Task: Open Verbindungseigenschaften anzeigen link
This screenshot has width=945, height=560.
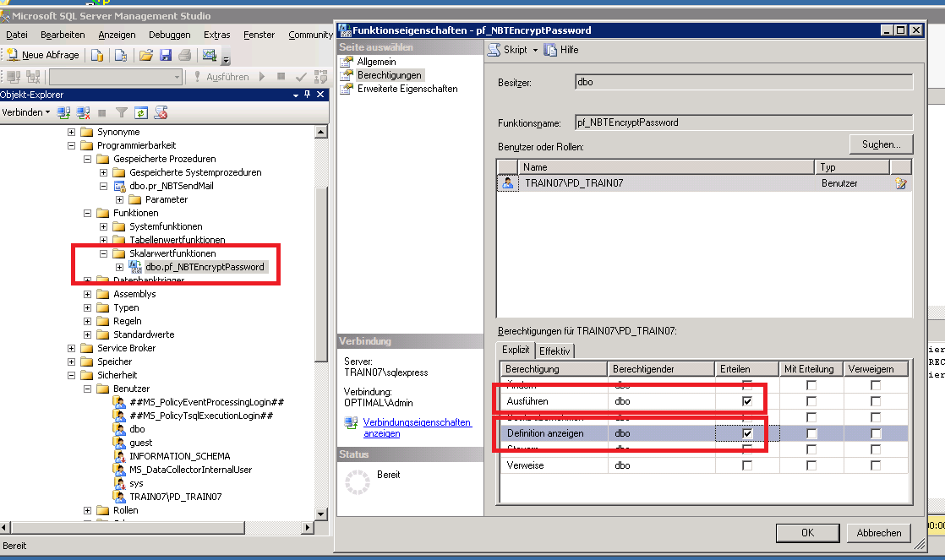Action: tap(417, 427)
